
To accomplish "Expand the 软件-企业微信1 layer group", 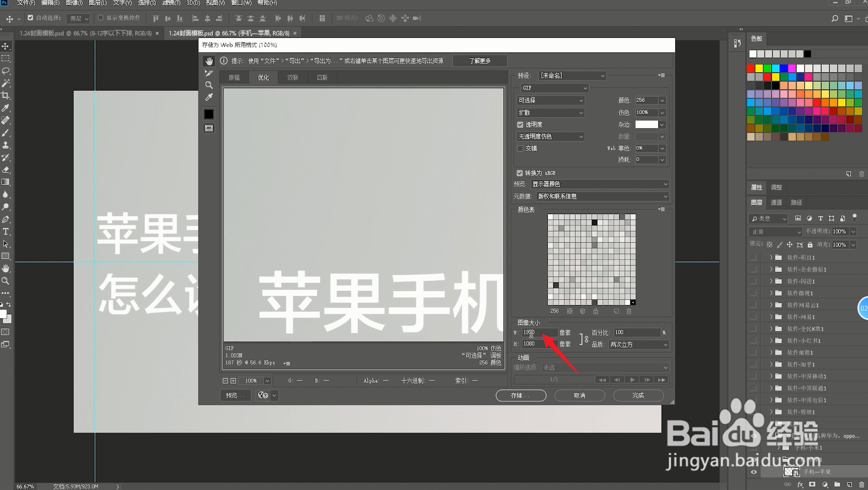I will [771, 269].
